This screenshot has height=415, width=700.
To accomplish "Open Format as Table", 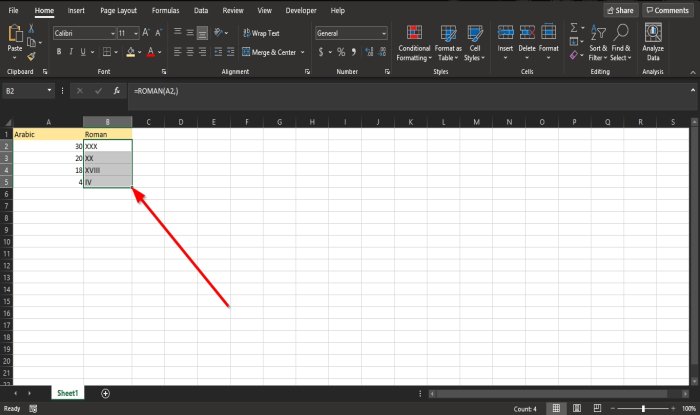I will (448, 43).
